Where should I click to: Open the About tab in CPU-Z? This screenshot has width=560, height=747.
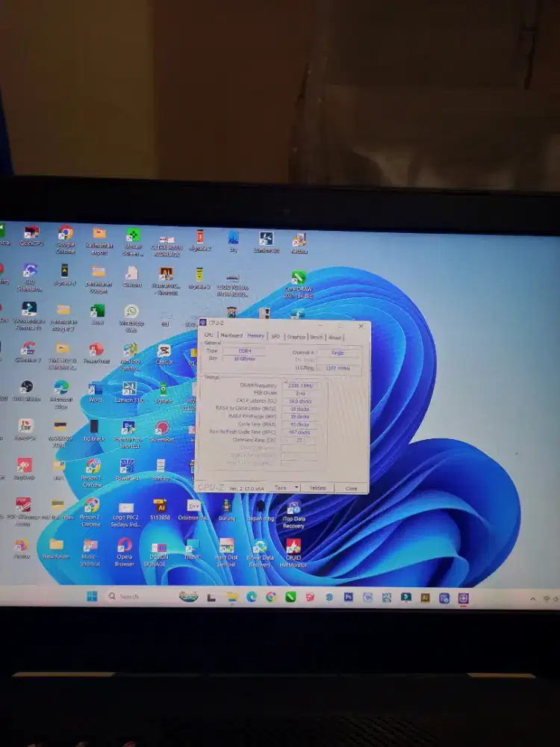click(335, 338)
